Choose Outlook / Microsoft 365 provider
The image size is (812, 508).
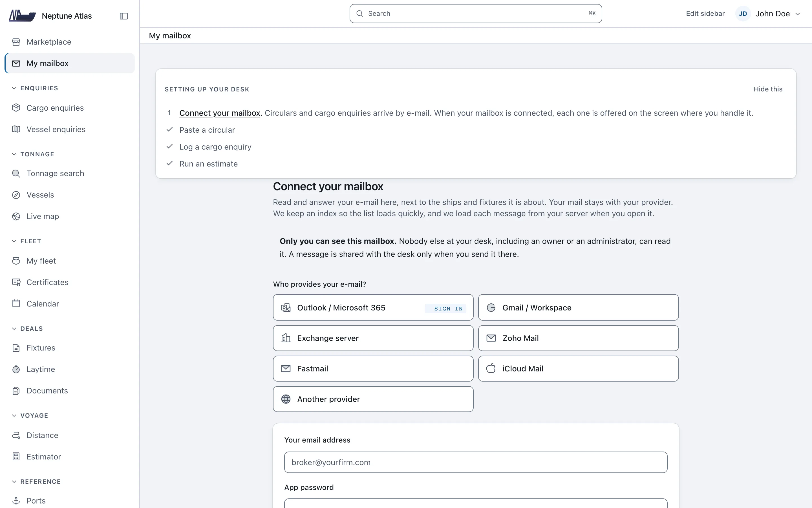point(373,307)
